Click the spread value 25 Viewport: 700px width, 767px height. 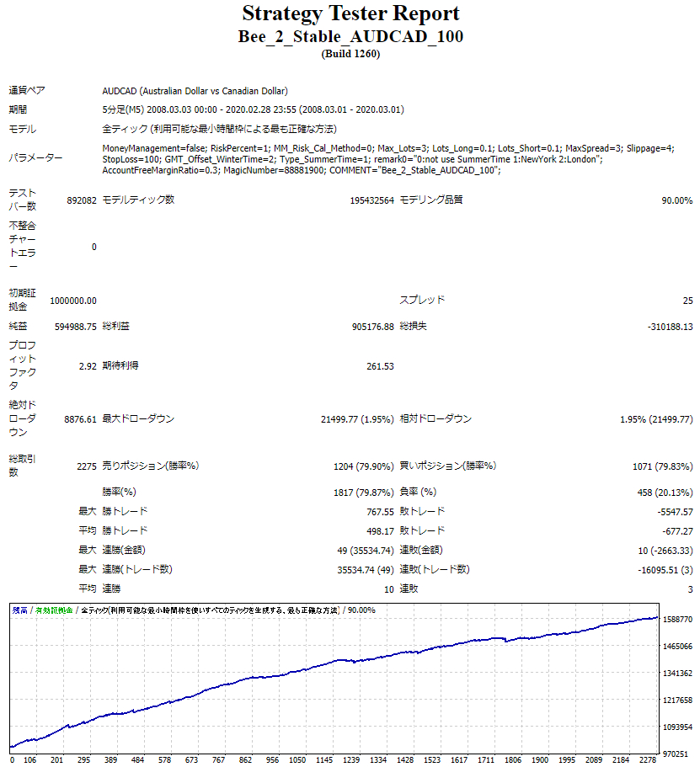pyautogui.click(x=687, y=301)
